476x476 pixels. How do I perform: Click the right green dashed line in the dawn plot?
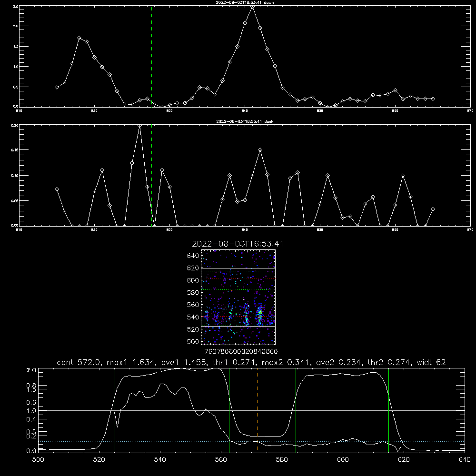point(263,56)
